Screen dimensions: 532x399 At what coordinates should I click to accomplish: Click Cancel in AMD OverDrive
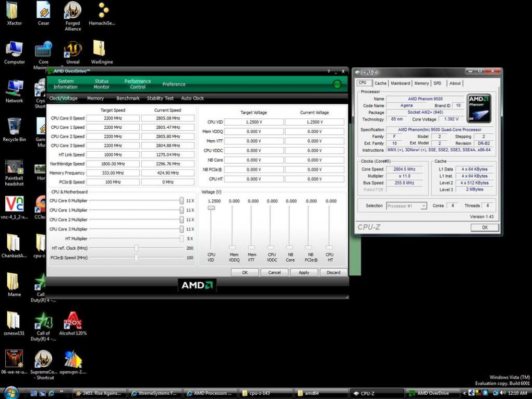pyautogui.click(x=274, y=272)
